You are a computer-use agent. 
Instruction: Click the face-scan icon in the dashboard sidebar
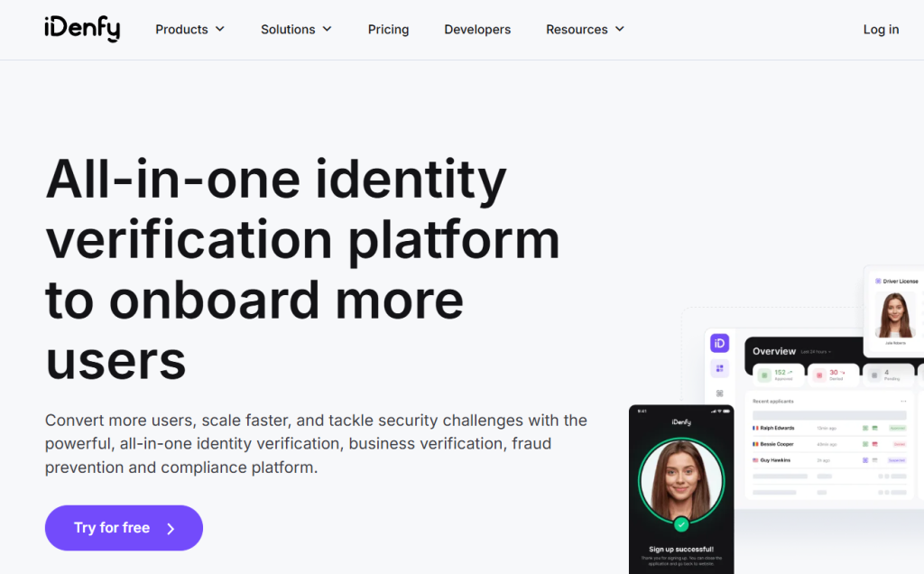[719, 393]
